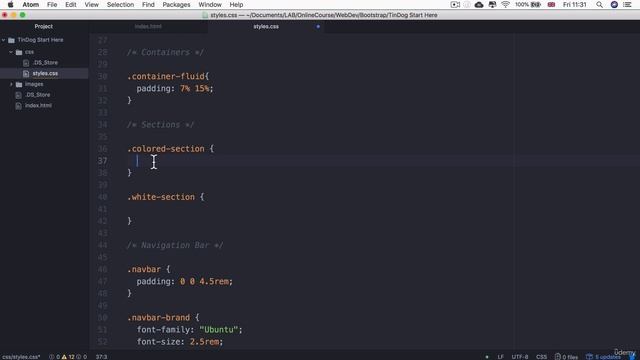Screen dimensions: 640x360
Task: Open the Atom application menu
Action: (x=31, y=4)
